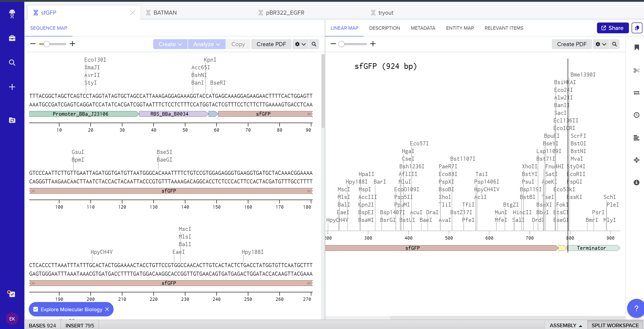Dismiss the Explore Molecular Biology banner
Screen dimensions: 644x329
107,309
